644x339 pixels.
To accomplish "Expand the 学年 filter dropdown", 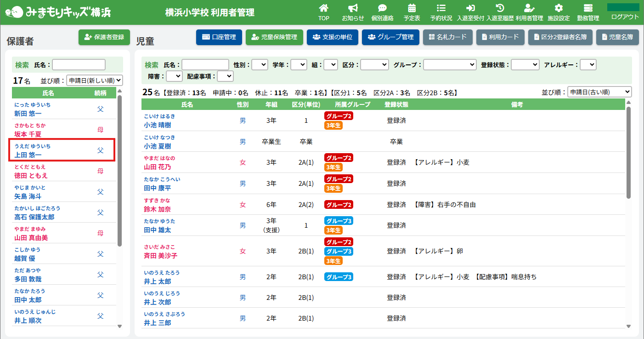I will tap(299, 65).
